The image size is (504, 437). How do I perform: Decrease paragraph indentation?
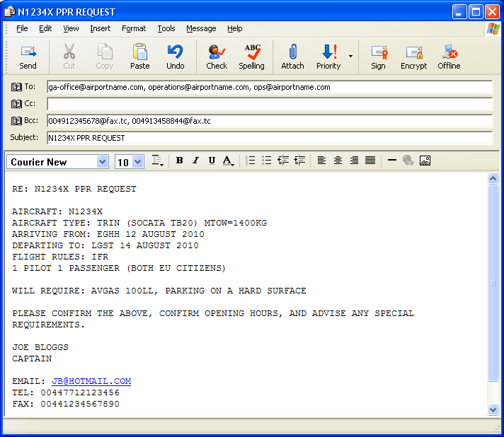click(283, 161)
